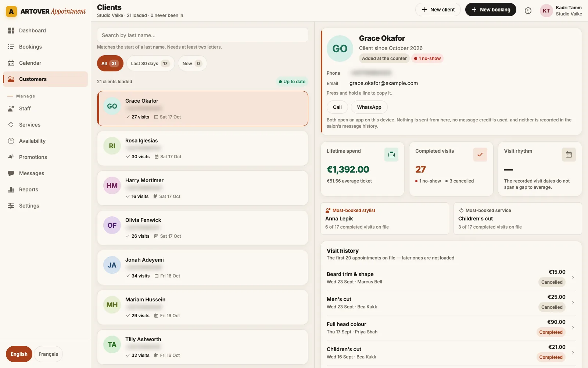Click the KT user avatar
The width and height of the screenshot is (588, 368).
pos(546,11)
